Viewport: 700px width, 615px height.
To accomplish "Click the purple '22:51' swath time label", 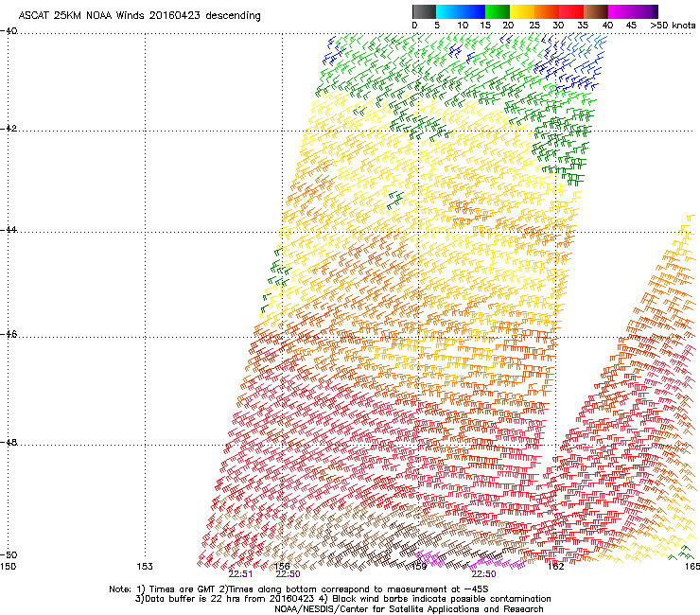I will tap(240, 574).
